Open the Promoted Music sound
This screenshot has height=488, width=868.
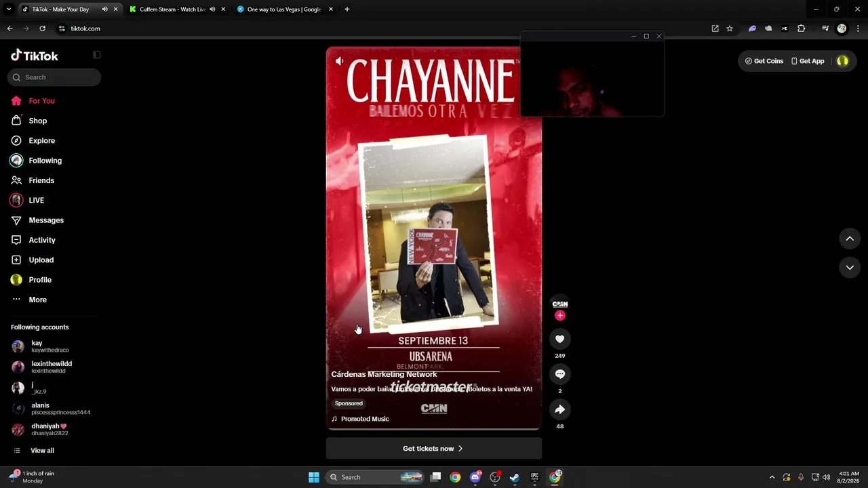click(360, 419)
